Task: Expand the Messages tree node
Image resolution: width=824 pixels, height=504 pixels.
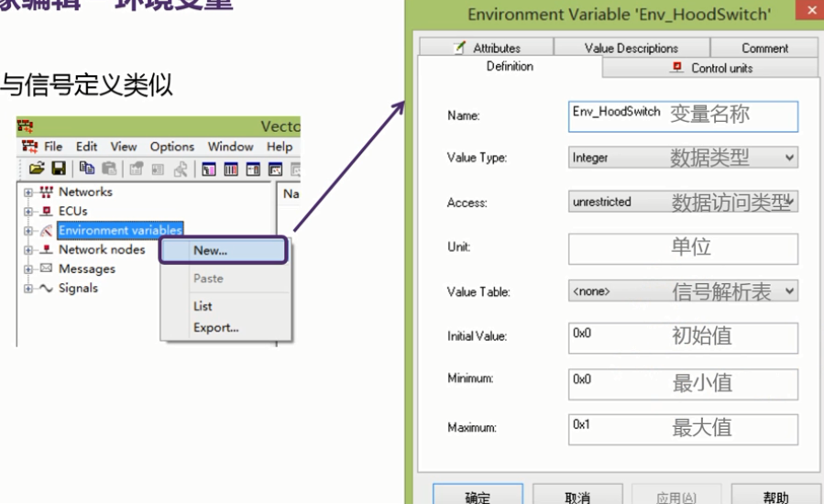Action: 27,269
